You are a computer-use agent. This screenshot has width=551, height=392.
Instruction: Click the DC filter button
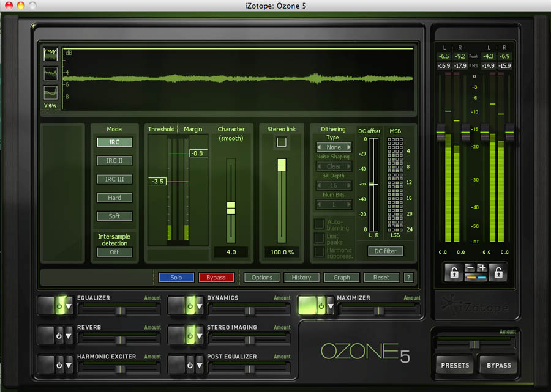386,251
